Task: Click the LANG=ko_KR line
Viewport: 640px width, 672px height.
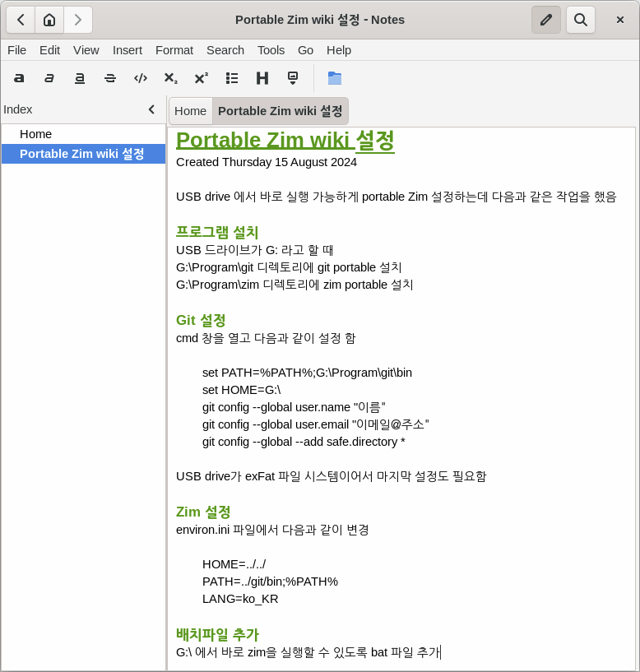Action: [240, 599]
